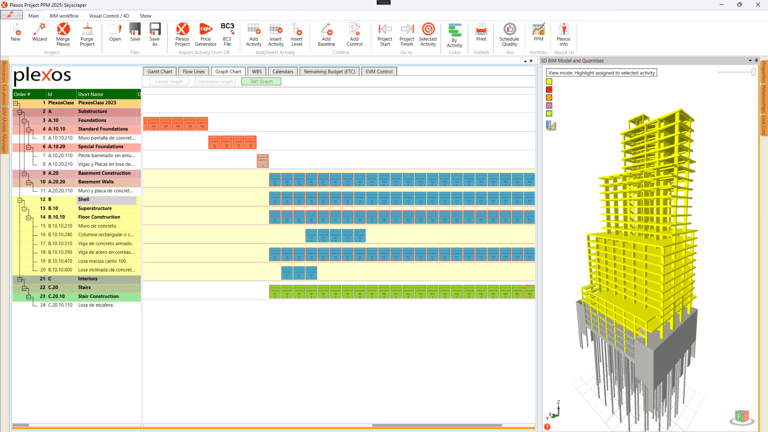Screen dimensions: 768x432
Task: Open the Show ribbon tab
Action: click(145, 16)
